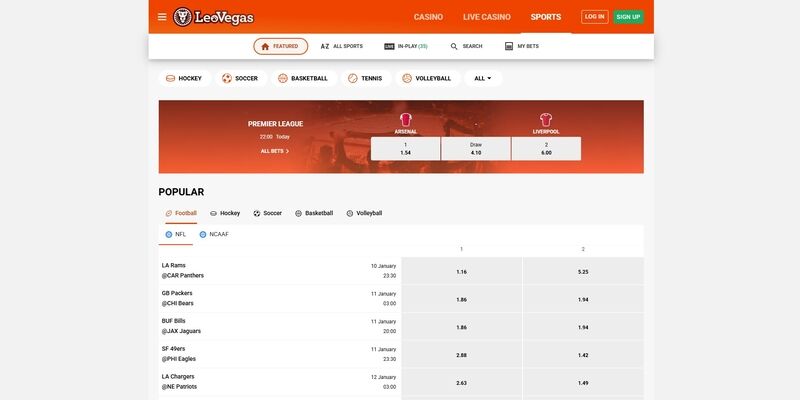This screenshot has width=800, height=400.
Task: Click the Search magnifier icon
Action: point(454,46)
